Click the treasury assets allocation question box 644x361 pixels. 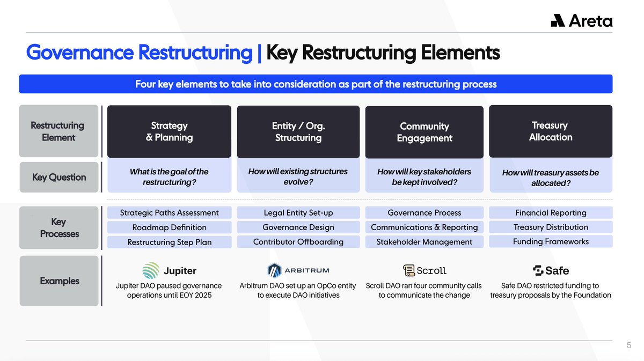(x=551, y=178)
